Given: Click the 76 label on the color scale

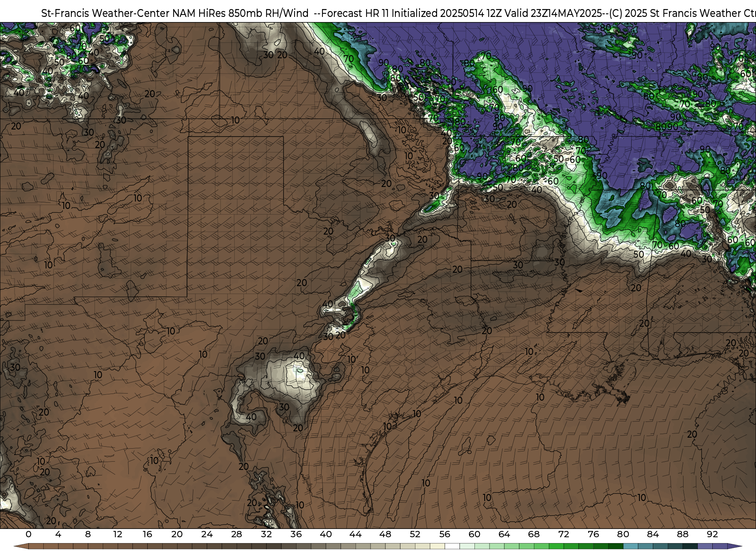Looking at the screenshot, I should pos(593,534).
